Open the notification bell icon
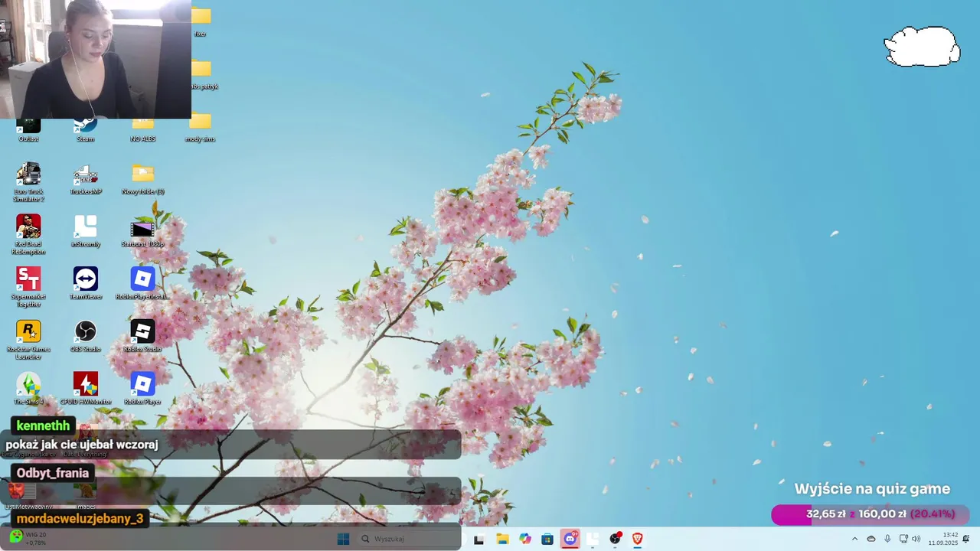This screenshot has height=551, width=980. click(966, 539)
